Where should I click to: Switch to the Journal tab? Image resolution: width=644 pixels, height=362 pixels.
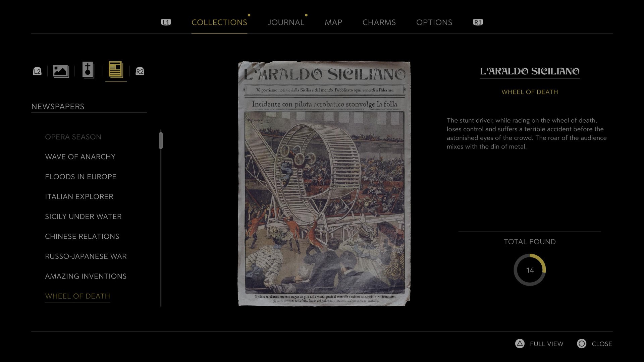click(x=286, y=22)
